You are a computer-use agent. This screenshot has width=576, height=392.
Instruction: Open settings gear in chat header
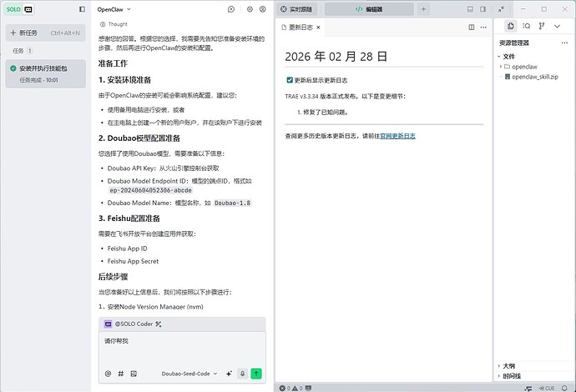[x=250, y=9]
